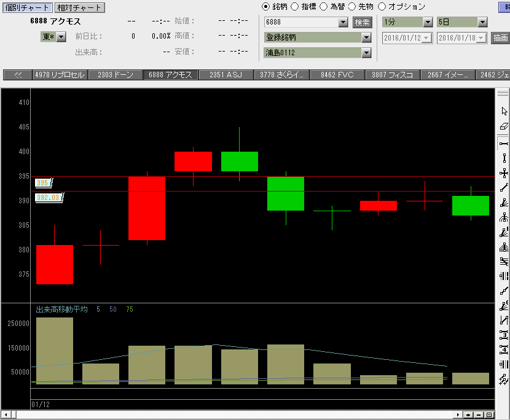This screenshot has width=510, height=420.
Task: Open the 2016/01/12 start date picker
Action: 426,37
